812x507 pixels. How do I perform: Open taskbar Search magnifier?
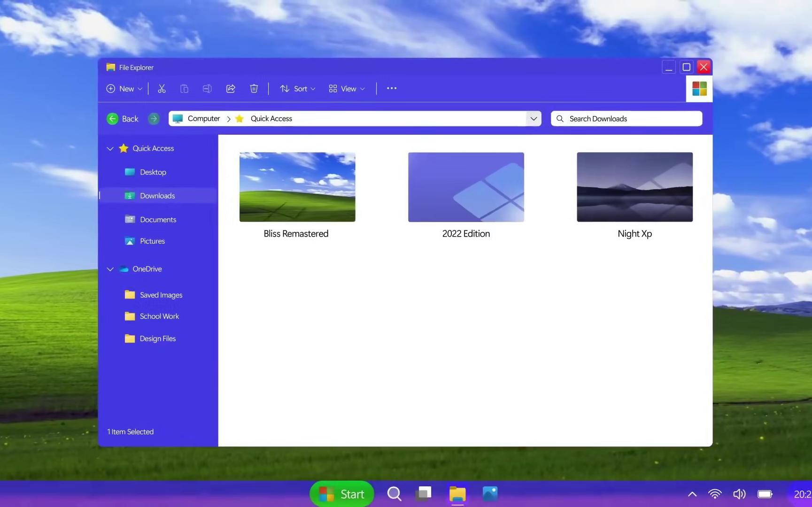point(394,494)
